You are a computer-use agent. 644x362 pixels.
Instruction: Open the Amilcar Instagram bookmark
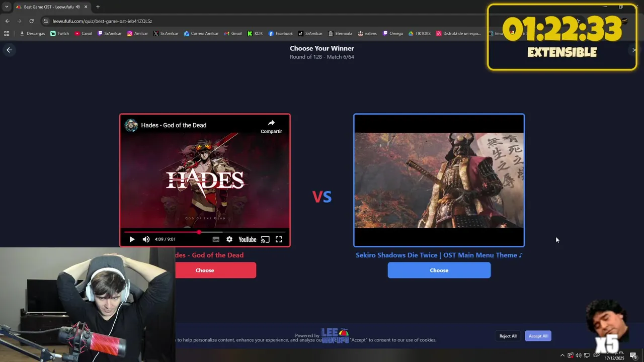[x=137, y=34]
